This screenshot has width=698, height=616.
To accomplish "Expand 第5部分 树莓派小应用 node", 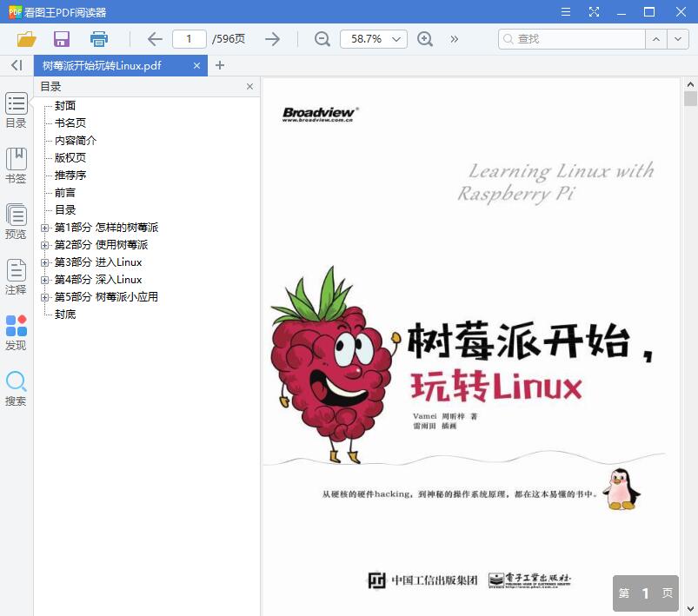I will [x=44, y=297].
